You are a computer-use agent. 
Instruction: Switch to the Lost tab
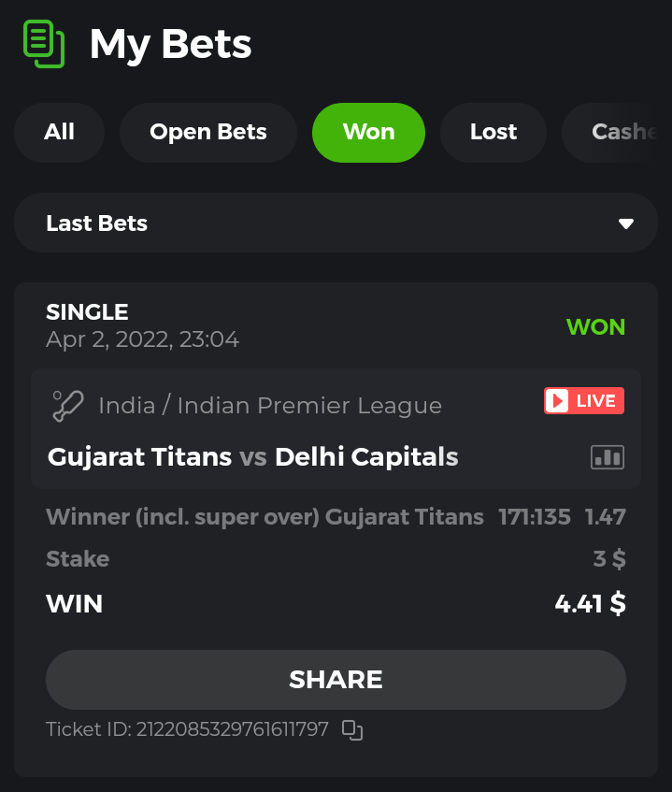493,133
